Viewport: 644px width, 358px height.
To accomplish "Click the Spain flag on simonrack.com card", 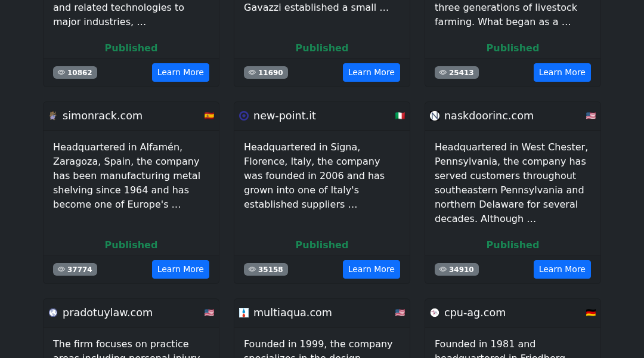I will [x=209, y=116].
